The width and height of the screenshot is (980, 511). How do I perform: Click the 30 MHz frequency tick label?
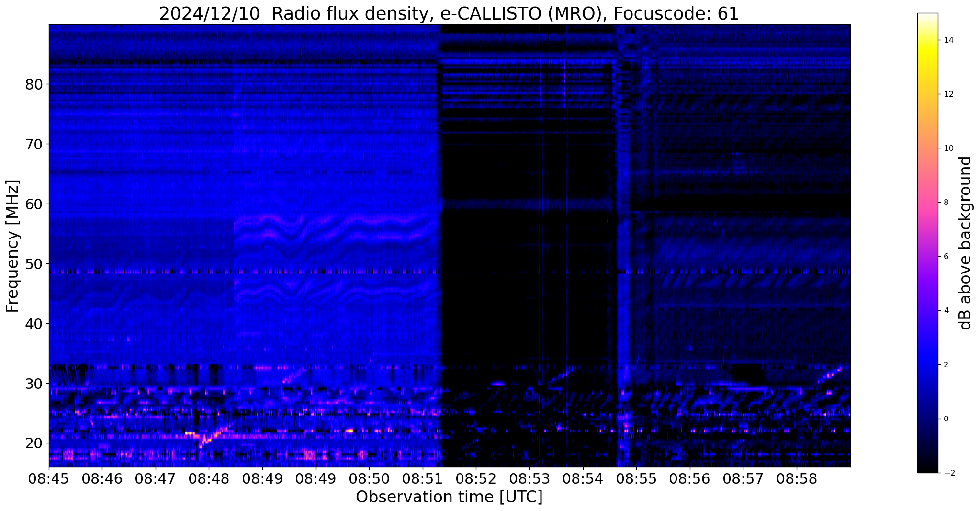coord(34,383)
